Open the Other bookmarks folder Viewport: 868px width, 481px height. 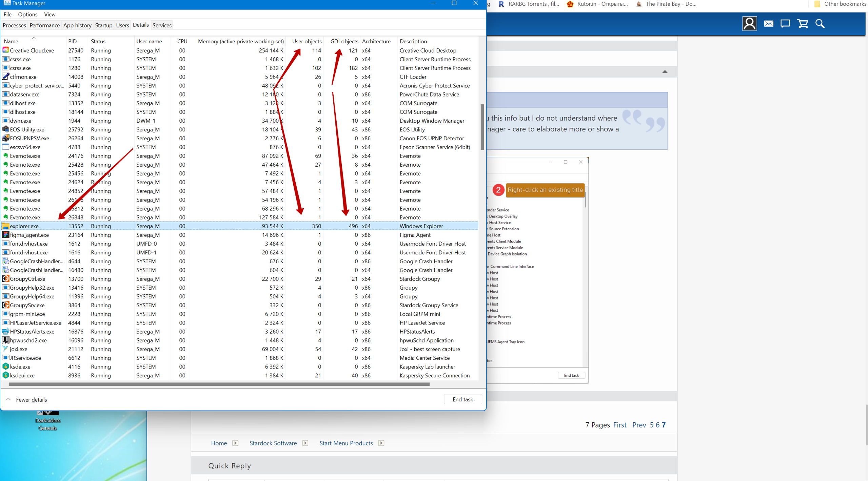tap(840, 4)
